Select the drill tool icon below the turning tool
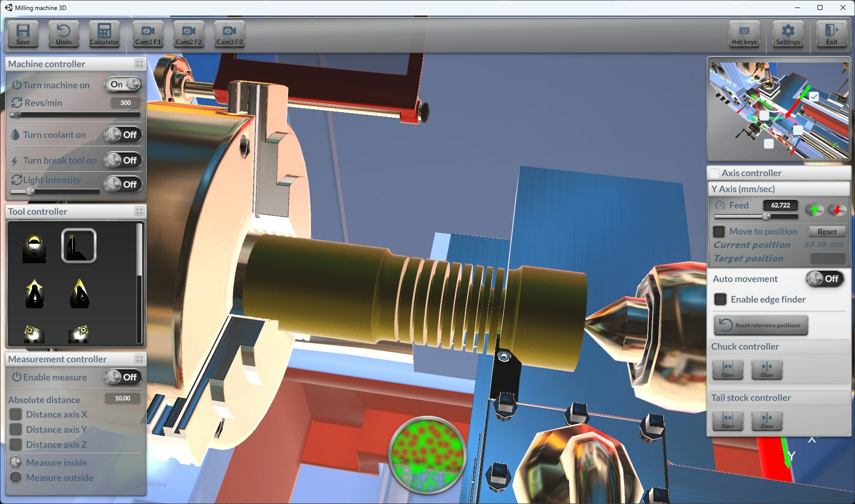Image resolution: width=855 pixels, height=504 pixels. coord(79,294)
